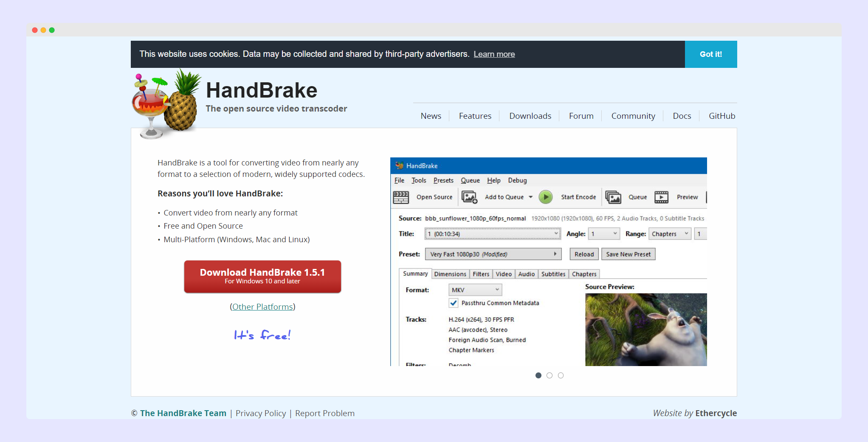Click the Open Source toolbar icon
This screenshot has height=442, width=868.
coord(401,197)
